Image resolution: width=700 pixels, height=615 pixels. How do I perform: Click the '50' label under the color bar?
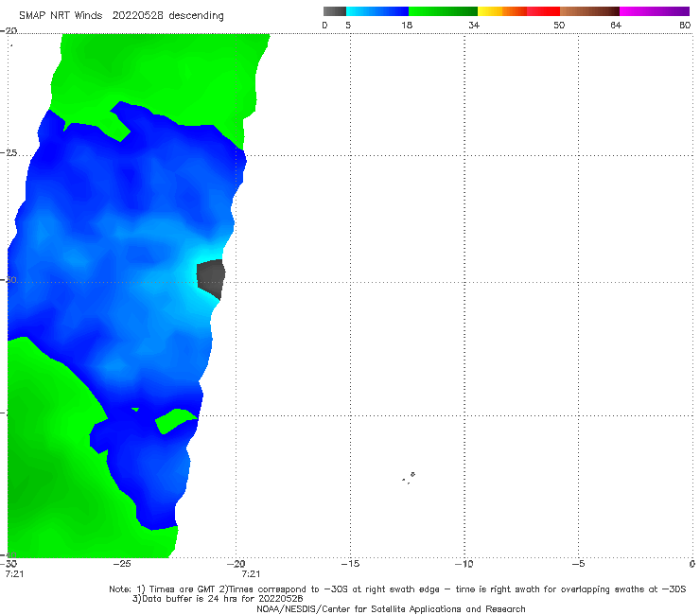[x=559, y=26]
